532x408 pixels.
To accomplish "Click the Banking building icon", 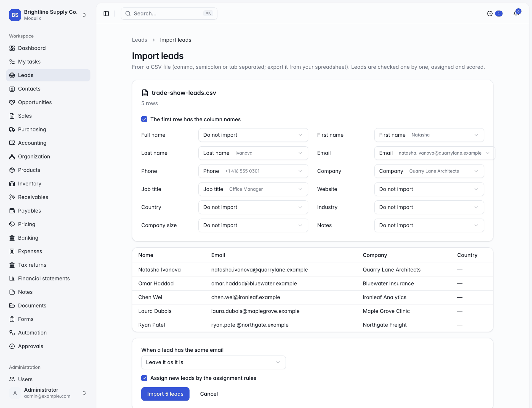I will tap(12, 238).
